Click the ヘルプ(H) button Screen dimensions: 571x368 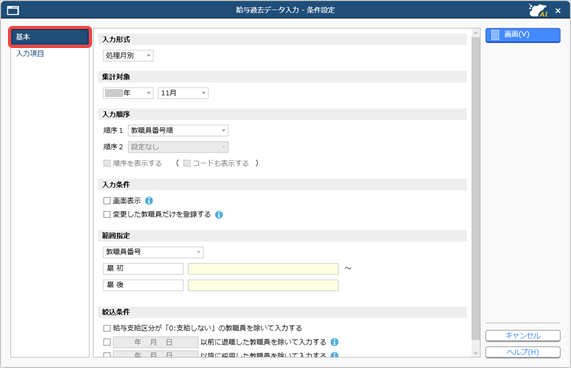(523, 352)
